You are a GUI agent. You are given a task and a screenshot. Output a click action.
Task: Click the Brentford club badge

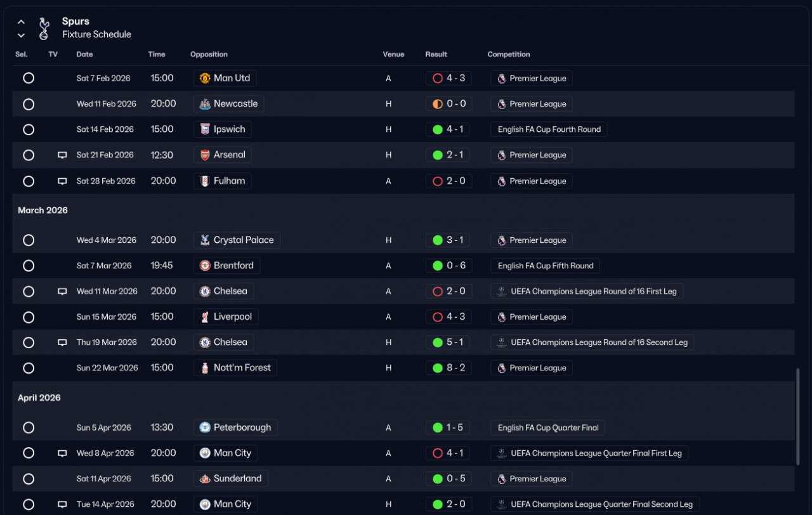pyautogui.click(x=205, y=266)
